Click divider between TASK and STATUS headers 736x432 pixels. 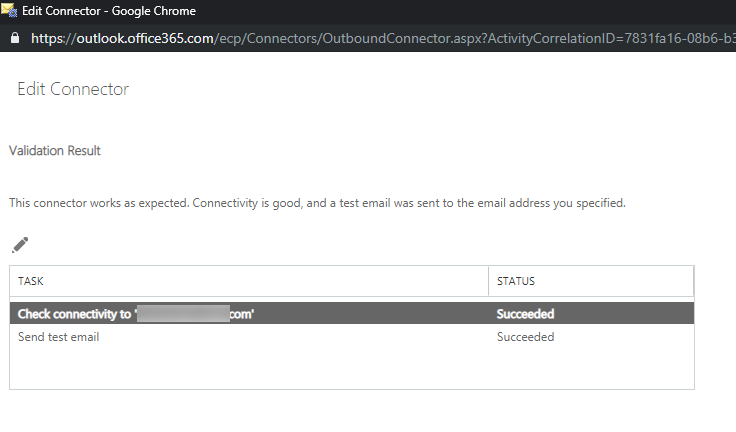coord(489,282)
